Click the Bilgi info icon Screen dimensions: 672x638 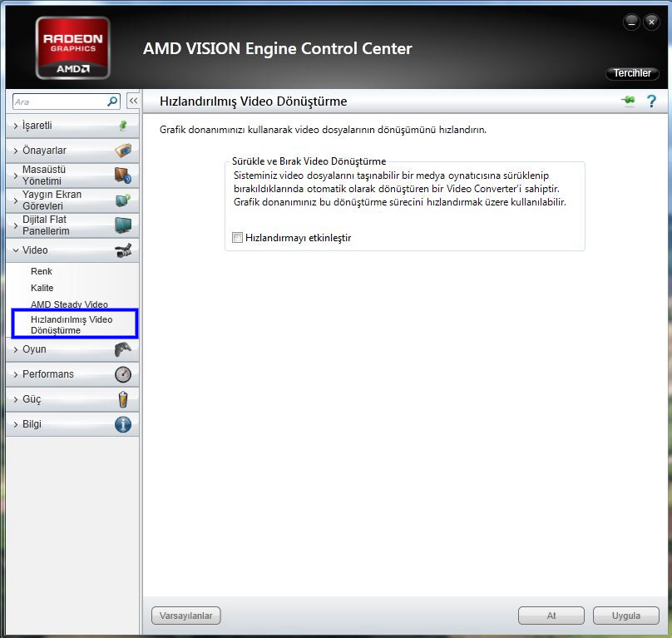click(123, 424)
